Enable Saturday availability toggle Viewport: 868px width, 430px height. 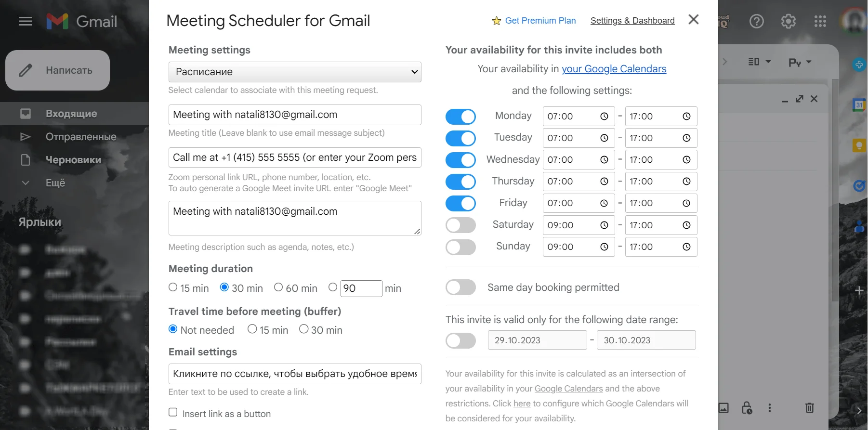click(460, 225)
